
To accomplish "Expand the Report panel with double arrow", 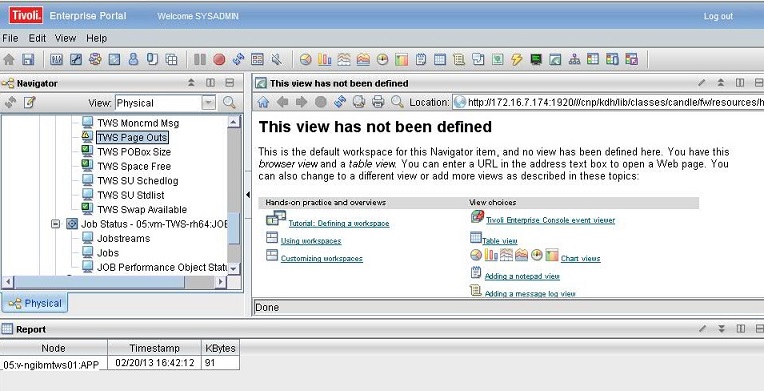I will pos(721,329).
